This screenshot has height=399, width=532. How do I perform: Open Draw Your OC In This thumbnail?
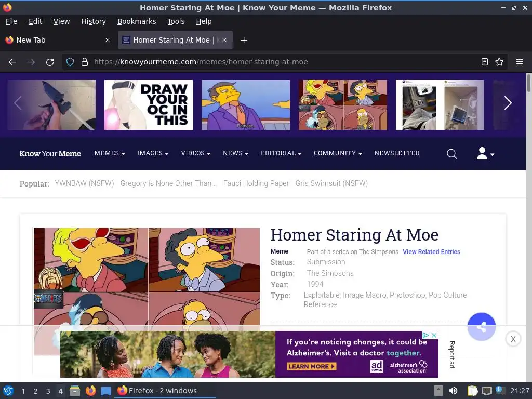click(x=148, y=105)
